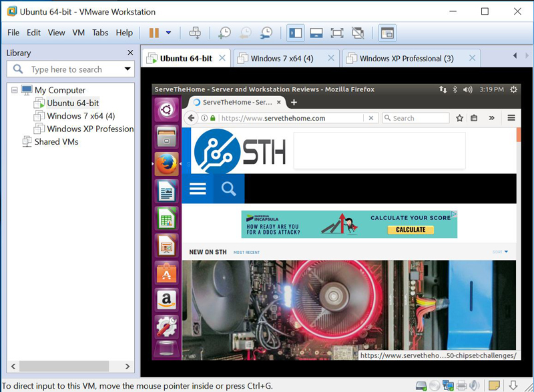Toggle the library sidebar view
Screen dimensions: 534x392
[x=295, y=33]
